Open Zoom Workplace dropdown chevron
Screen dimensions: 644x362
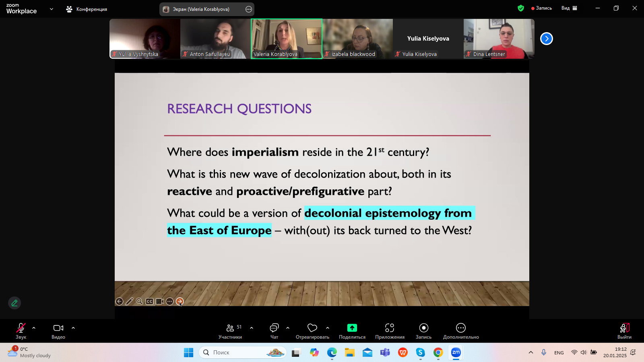click(52, 9)
